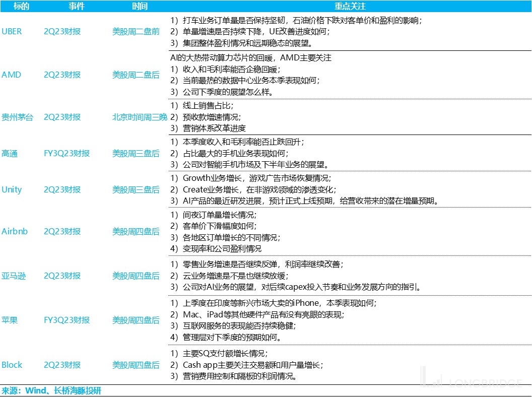Click the 重点关注 column header
Screen dimensions: 532x397
pyautogui.click(x=350, y=7)
